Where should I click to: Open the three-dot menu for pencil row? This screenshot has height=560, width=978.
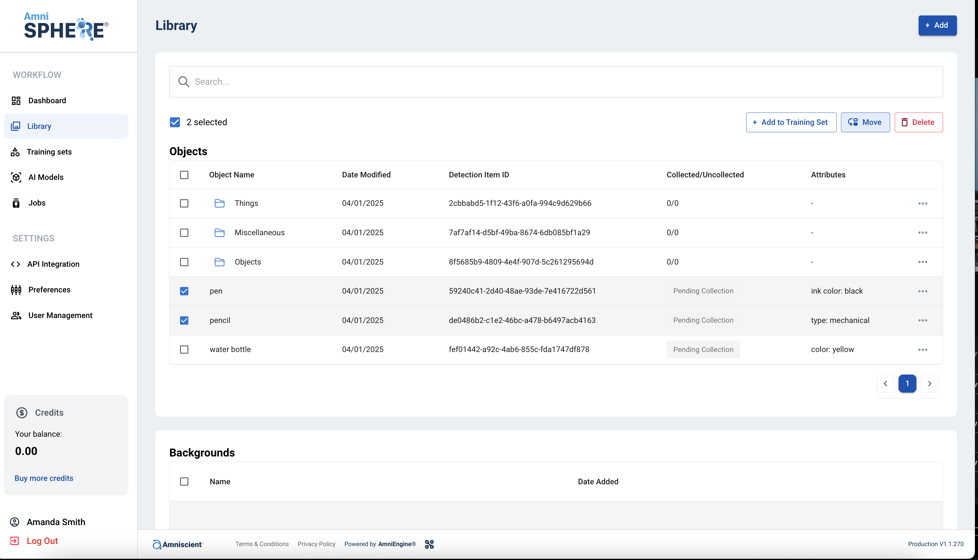coord(922,320)
